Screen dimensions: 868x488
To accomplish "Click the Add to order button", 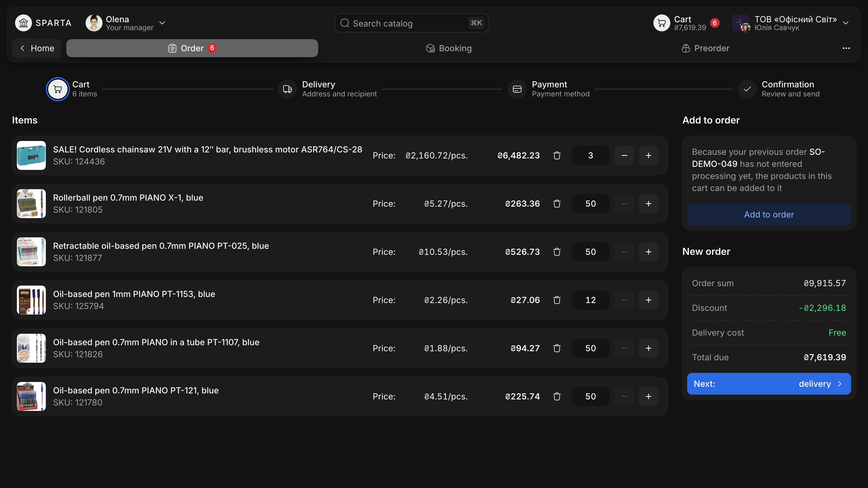I will tap(769, 214).
